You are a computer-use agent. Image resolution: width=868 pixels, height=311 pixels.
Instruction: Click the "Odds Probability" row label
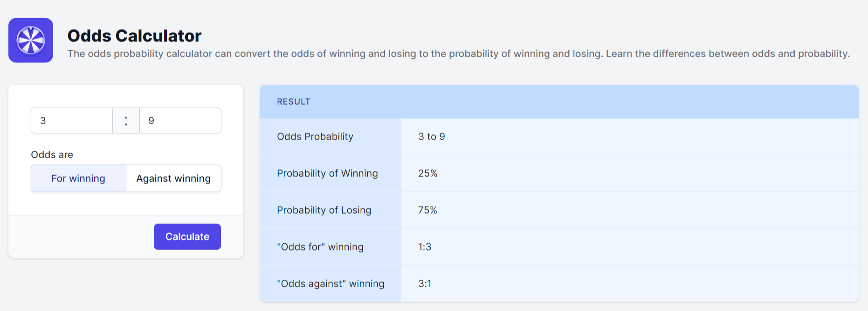coord(315,136)
